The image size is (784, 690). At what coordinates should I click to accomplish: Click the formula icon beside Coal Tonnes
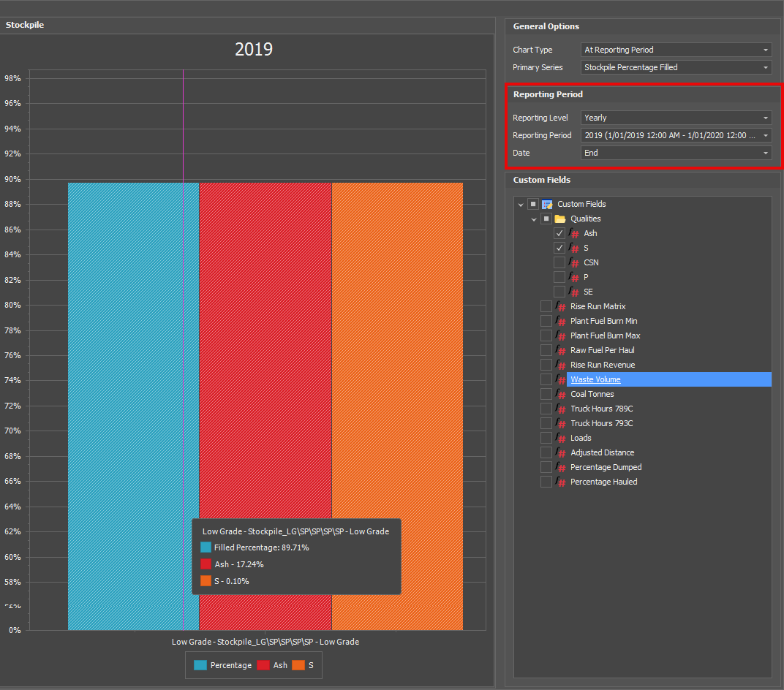[x=561, y=394]
